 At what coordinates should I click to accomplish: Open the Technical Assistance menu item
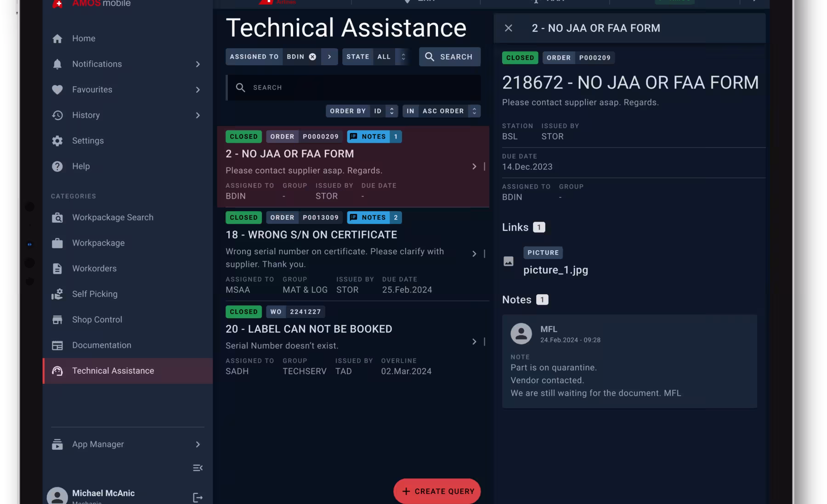(x=113, y=370)
